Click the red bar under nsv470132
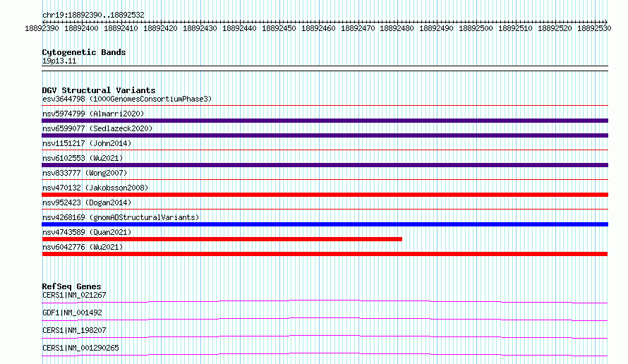The image size is (628, 364). (x=325, y=195)
